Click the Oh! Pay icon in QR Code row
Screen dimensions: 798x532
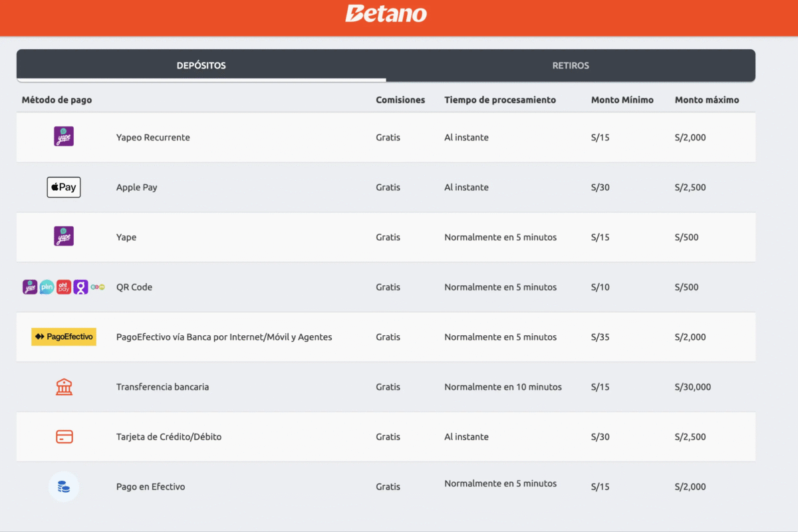pyautogui.click(x=64, y=287)
